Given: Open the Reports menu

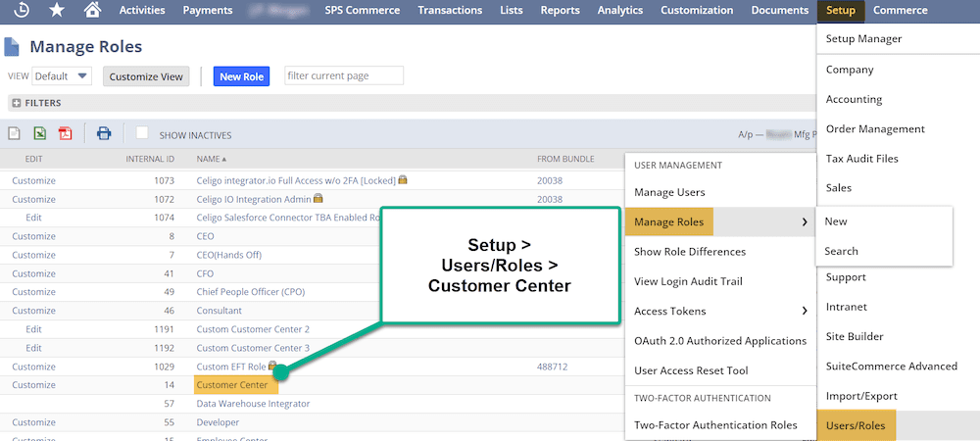Looking at the screenshot, I should (x=560, y=11).
